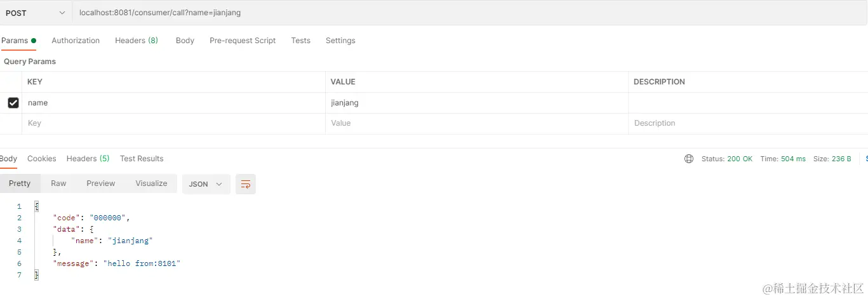Click the KEY column header
The image size is (868, 299).
tap(35, 82)
